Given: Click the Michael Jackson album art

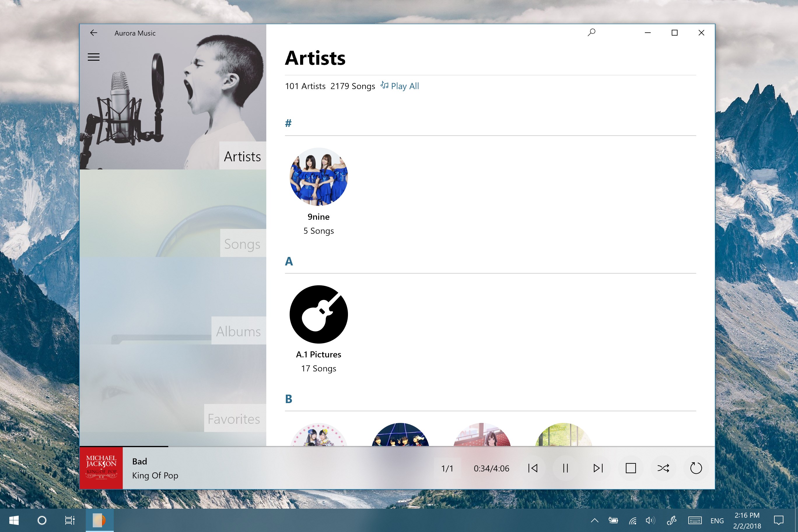Looking at the screenshot, I should point(101,468).
